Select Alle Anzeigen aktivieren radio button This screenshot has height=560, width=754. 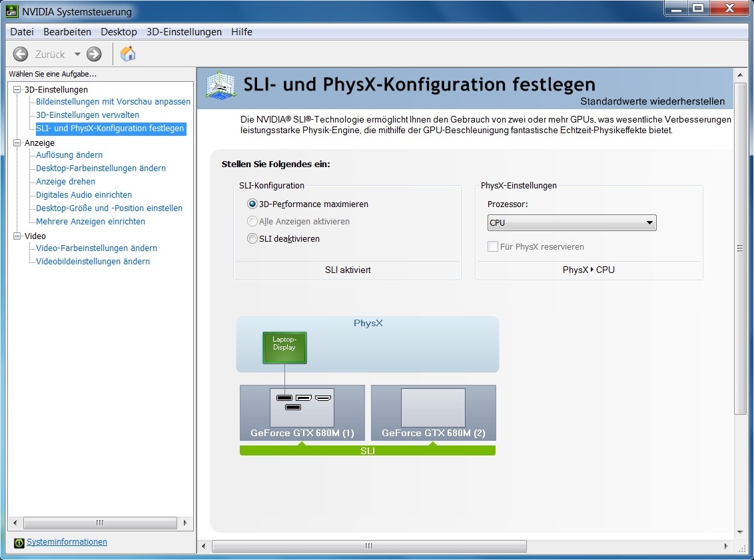252,221
